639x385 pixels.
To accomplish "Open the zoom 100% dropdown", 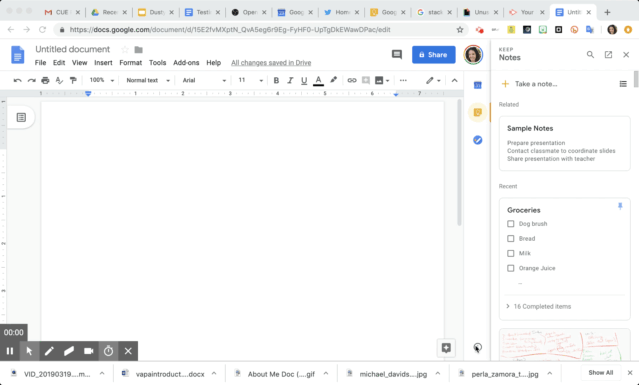I will pyautogui.click(x=101, y=80).
